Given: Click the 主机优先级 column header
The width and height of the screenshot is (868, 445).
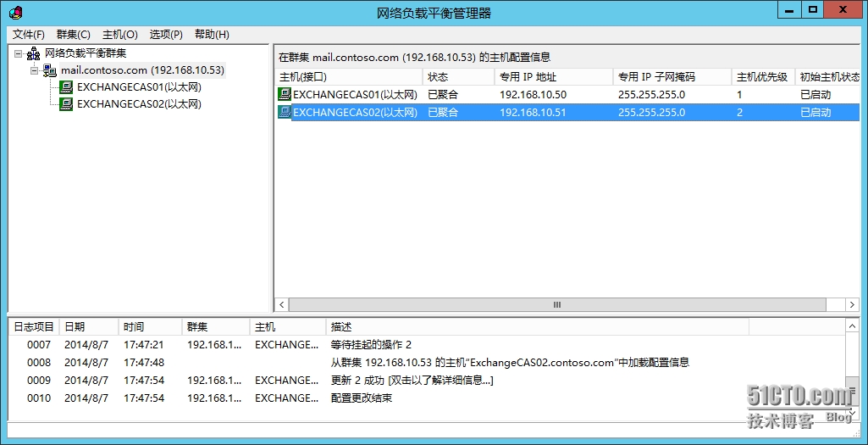Looking at the screenshot, I should (761, 77).
